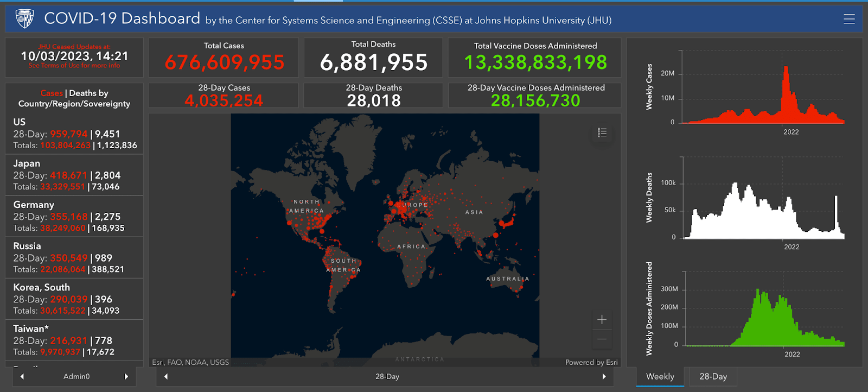Select the Weekly charts tab

(660, 376)
